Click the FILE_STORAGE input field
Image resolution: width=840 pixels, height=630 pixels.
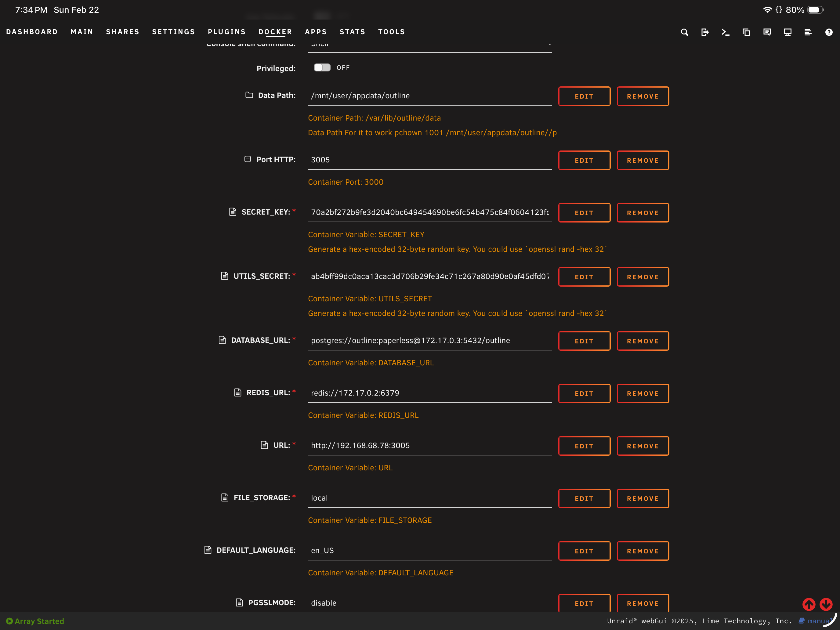tap(430, 498)
